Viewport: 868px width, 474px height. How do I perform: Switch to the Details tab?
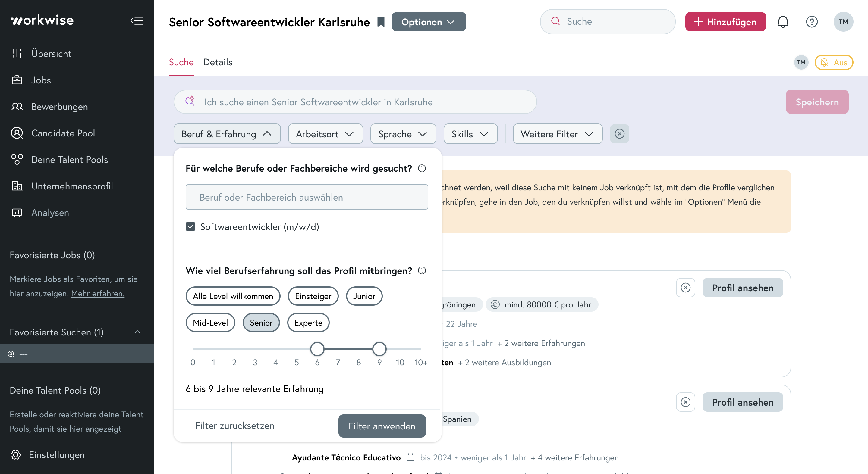218,62
